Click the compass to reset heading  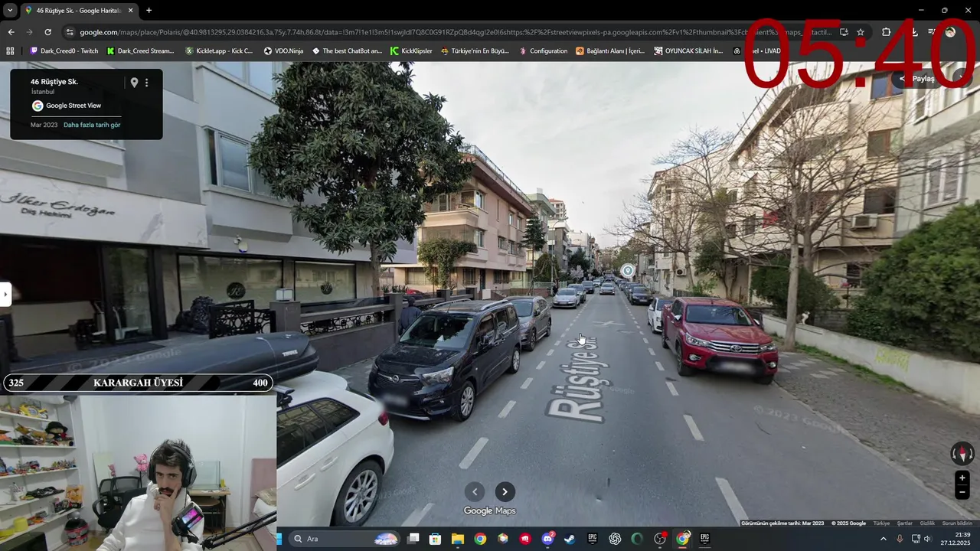coord(962,454)
